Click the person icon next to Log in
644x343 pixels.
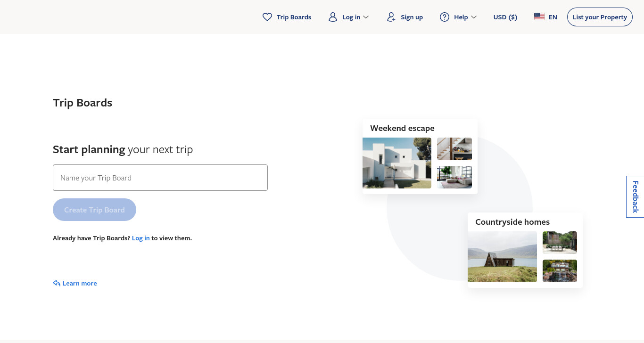tap(333, 17)
